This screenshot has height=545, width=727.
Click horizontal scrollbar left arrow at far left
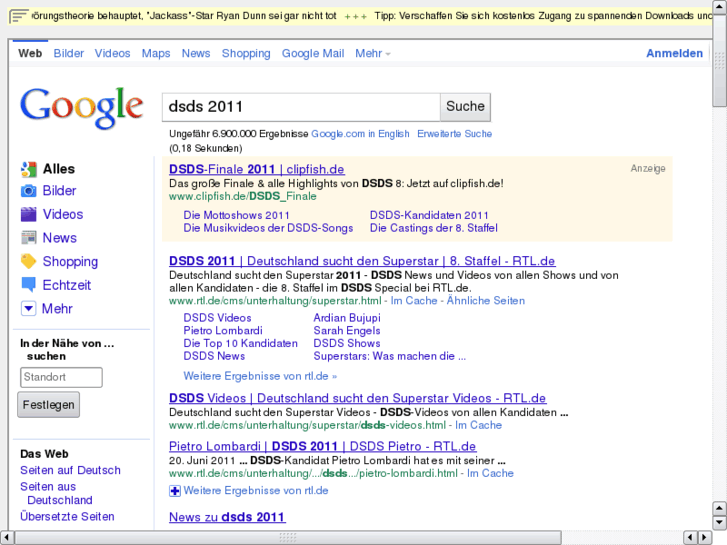(x=7, y=538)
